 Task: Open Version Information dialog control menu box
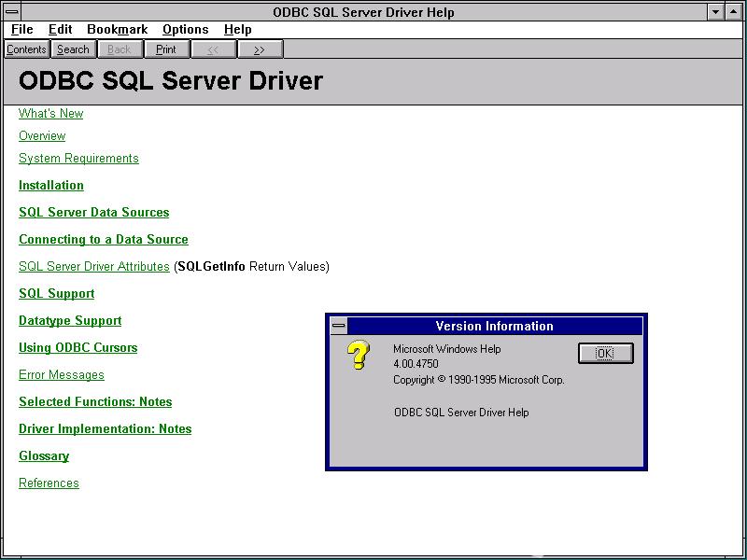click(x=339, y=326)
